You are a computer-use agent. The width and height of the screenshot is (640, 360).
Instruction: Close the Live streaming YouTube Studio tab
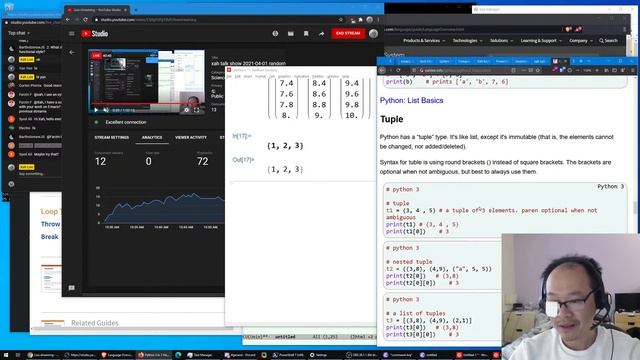pos(125,10)
